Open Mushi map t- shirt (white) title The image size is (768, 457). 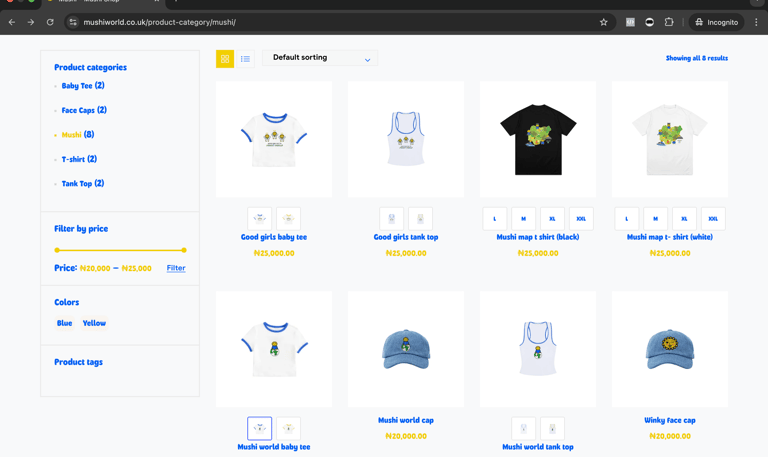coord(670,237)
